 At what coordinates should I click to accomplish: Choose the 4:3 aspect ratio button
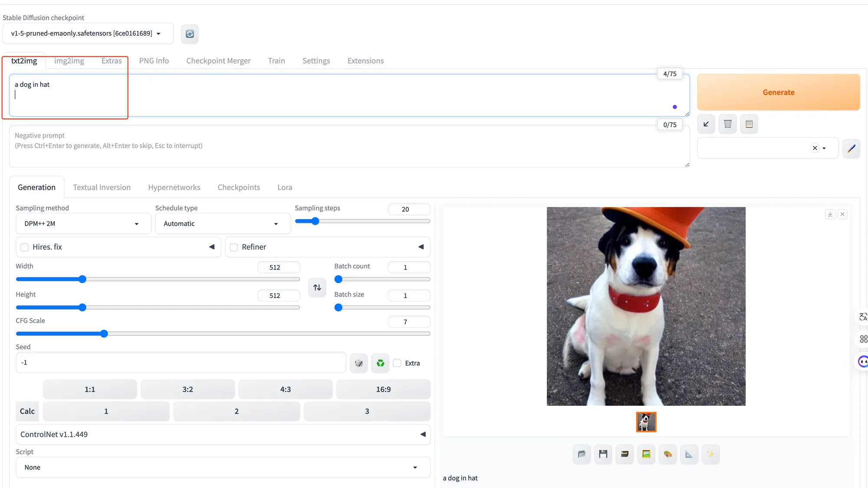pyautogui.click(x=286, y=389)
